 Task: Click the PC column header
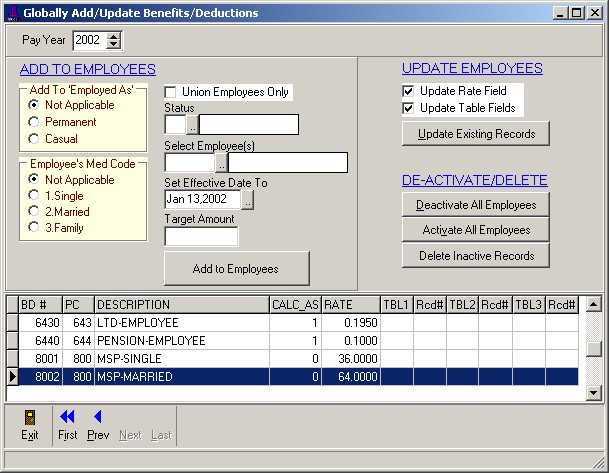point(78,304)
